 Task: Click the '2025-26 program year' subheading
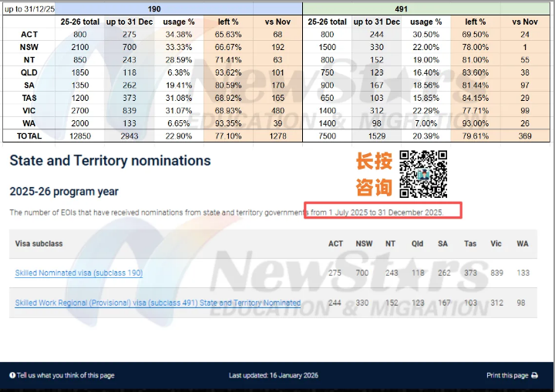(63, 191)
